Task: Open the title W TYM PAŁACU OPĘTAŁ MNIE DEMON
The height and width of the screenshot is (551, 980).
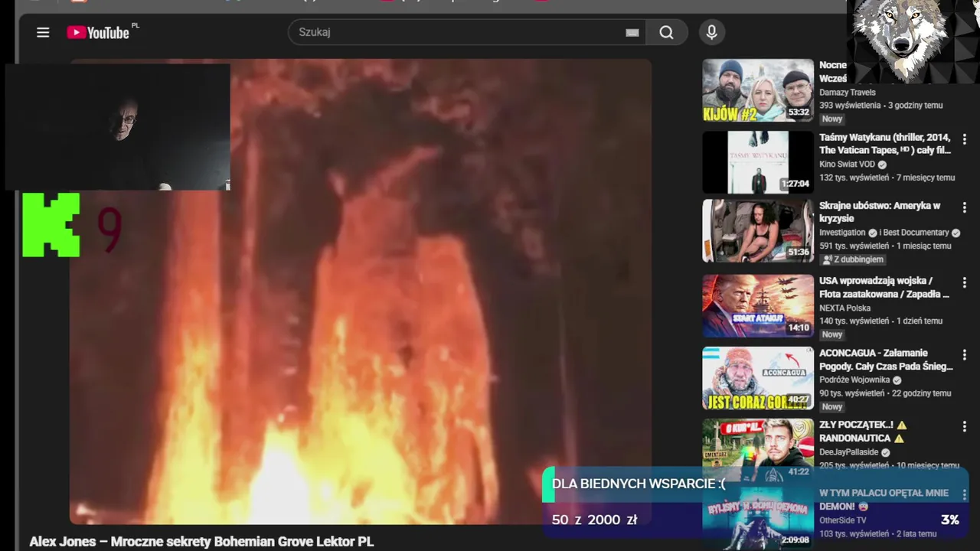Action: [884, 500]
